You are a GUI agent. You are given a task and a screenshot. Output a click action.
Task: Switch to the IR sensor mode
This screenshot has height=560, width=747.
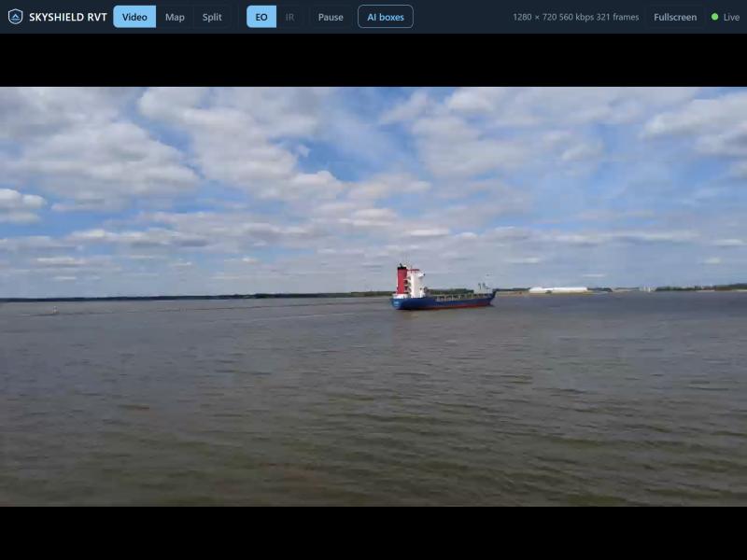click(x=289, y=17)
